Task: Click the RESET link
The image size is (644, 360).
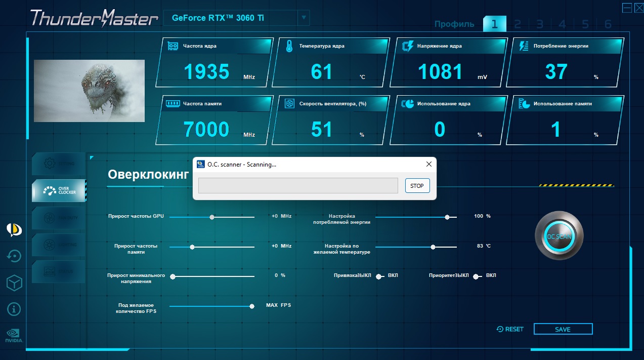Action: click(510, 329)
